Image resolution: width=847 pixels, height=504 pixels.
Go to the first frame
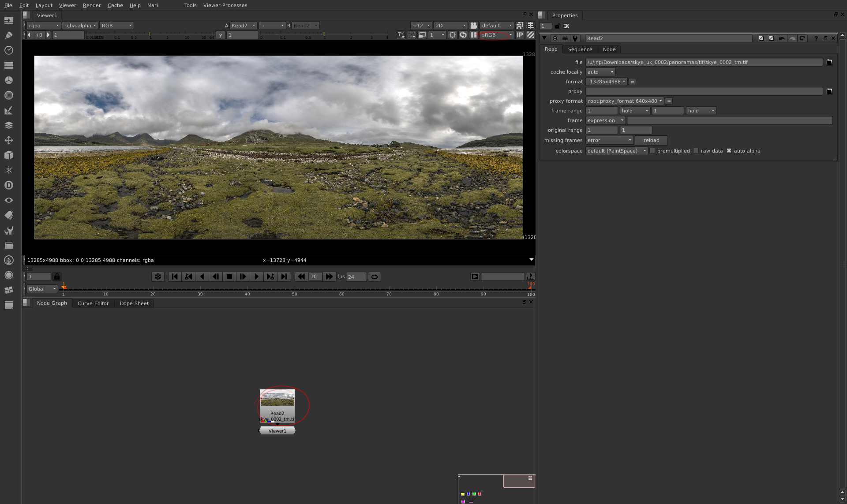click(x=175, y=276)
